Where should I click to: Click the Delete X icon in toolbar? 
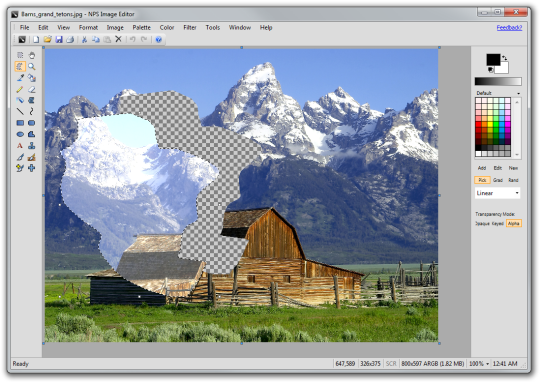[118, 39]
